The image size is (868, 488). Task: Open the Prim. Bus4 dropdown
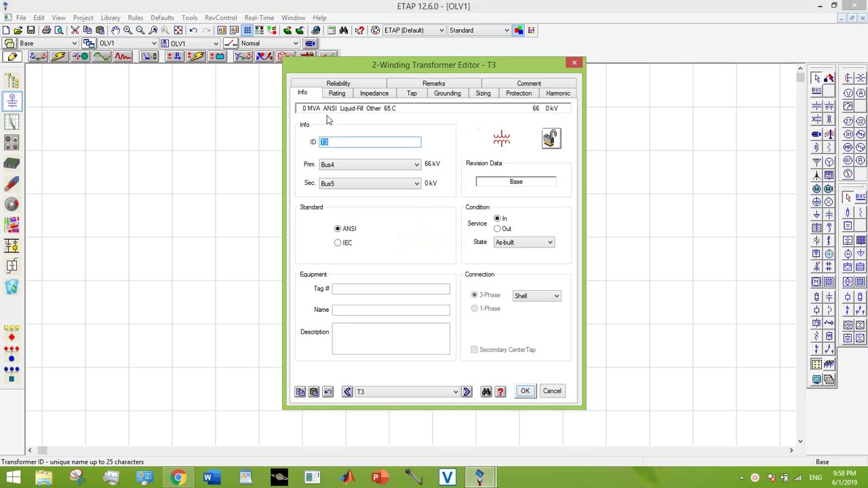(370, 165)
